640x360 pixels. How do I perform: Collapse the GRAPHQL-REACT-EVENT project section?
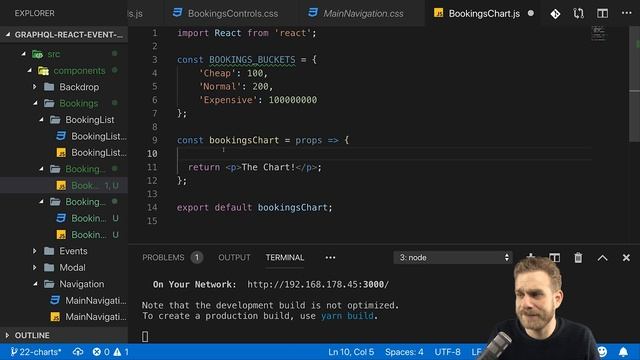click(64, 35)
